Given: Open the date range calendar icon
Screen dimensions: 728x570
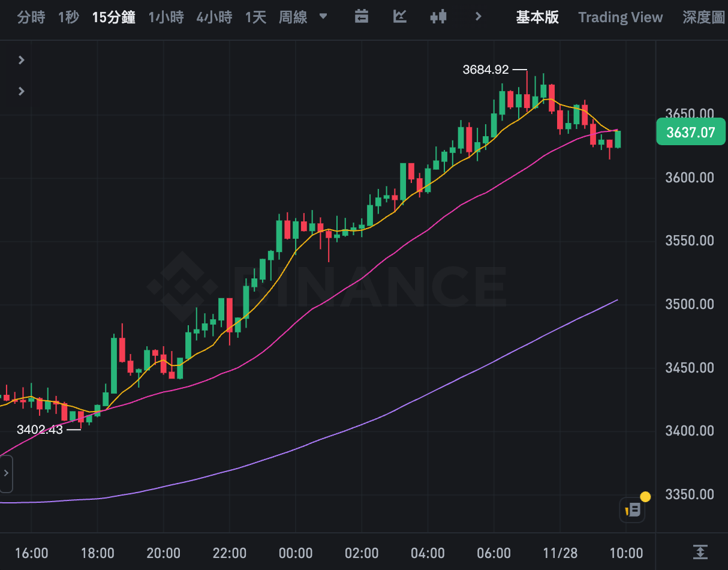Looking at the screenshot, I should [361, 17].
